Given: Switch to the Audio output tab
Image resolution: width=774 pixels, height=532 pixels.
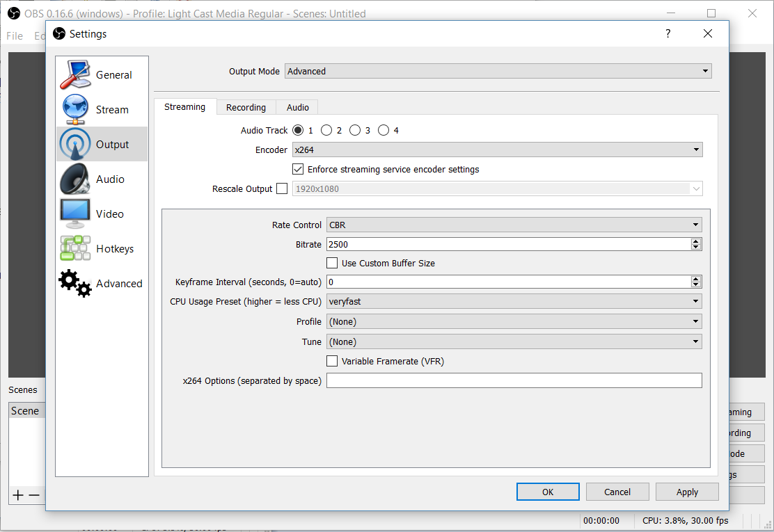Looking at the screenshot, I should (x=297, y=107).
